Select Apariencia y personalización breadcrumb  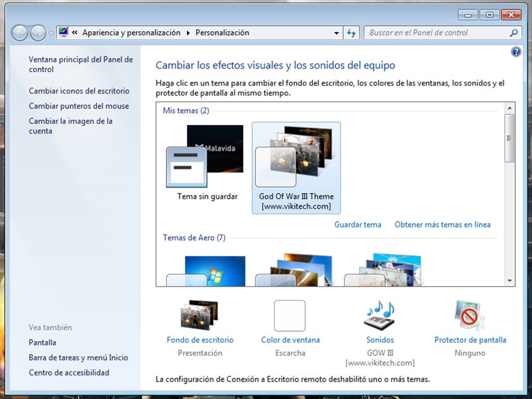[x=131, y=33]
